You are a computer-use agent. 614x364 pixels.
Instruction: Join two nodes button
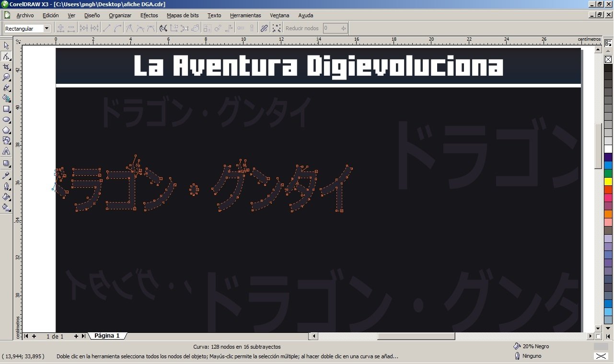pos(84,28)
